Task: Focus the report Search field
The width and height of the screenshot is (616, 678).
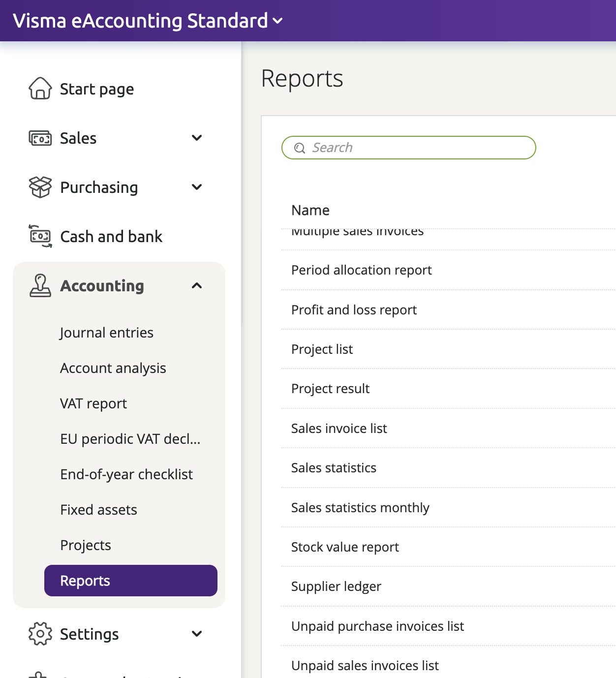Action: (x=418, y=148)
